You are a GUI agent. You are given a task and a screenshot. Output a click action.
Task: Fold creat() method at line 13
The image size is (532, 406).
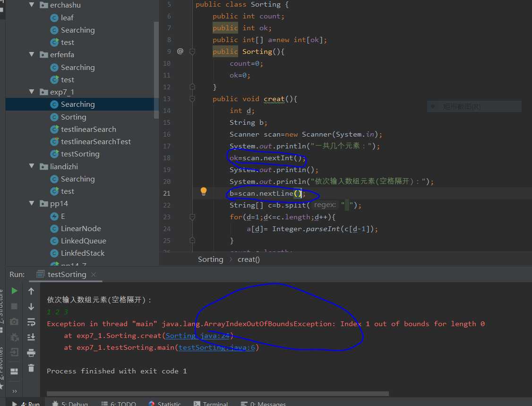(192, 99)
